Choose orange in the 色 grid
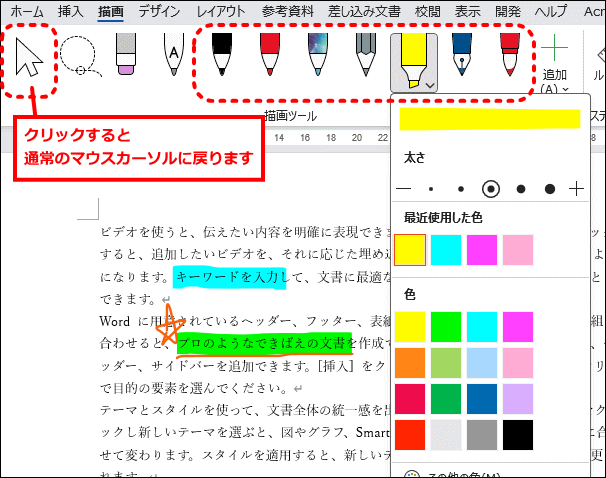The image size is (606, 478). pyautogui.click(x=410, y=363)
